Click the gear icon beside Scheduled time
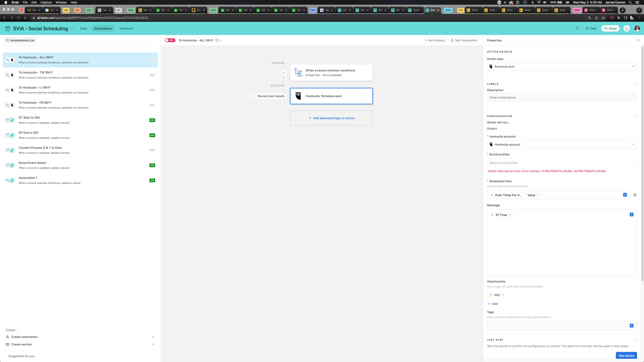The height and width of the screenshot is (362, 644). coord(635,195)
